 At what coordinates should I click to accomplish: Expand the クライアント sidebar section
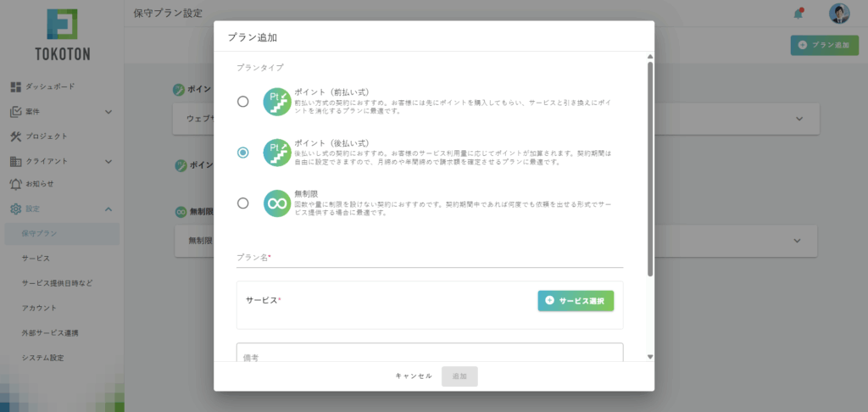click(x=108, y=161)
